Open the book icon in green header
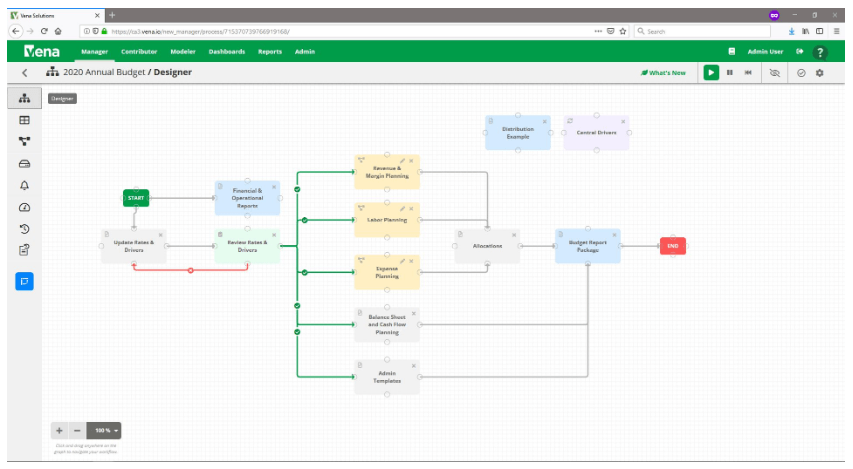The image size is (853, 469). [x=732, y=52]
